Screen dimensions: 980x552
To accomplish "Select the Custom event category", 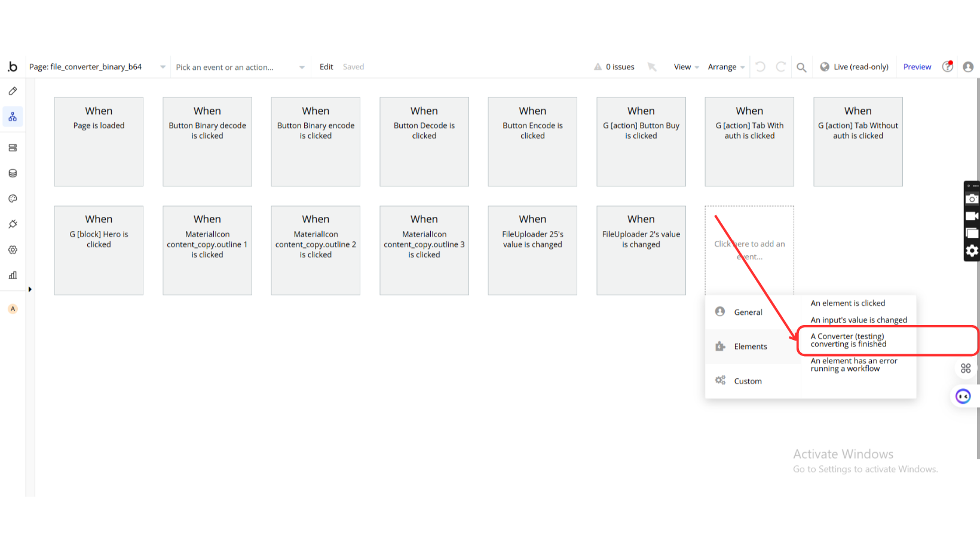I will click(753, 381).
